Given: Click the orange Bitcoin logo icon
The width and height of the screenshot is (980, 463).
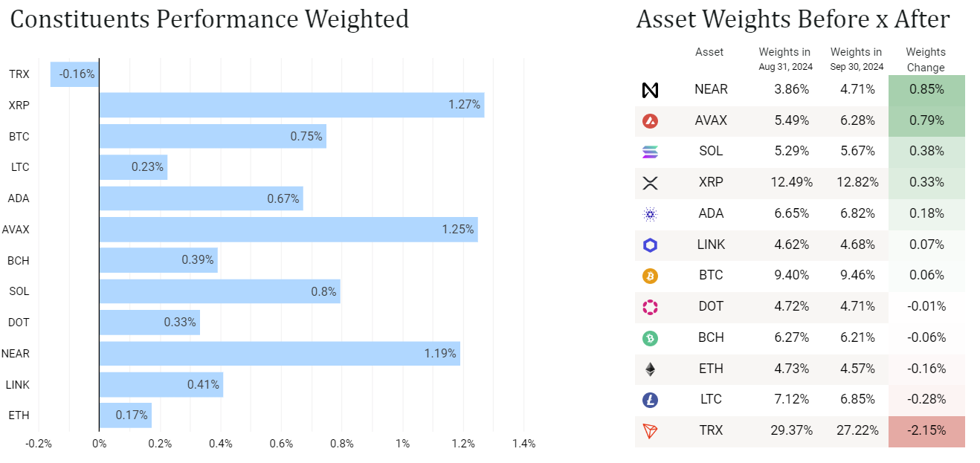Looking at the screenshot, I should [x=650, y=276].
